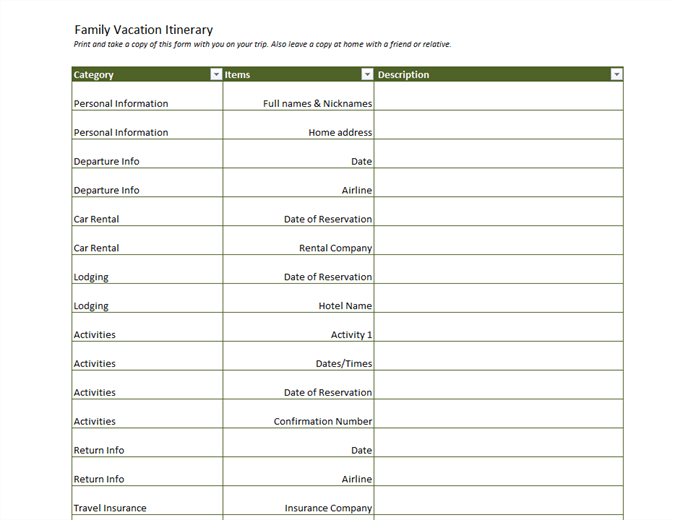Click Description field for Activity 1
The height and width of the screenshot is (520, 675).
499,327
